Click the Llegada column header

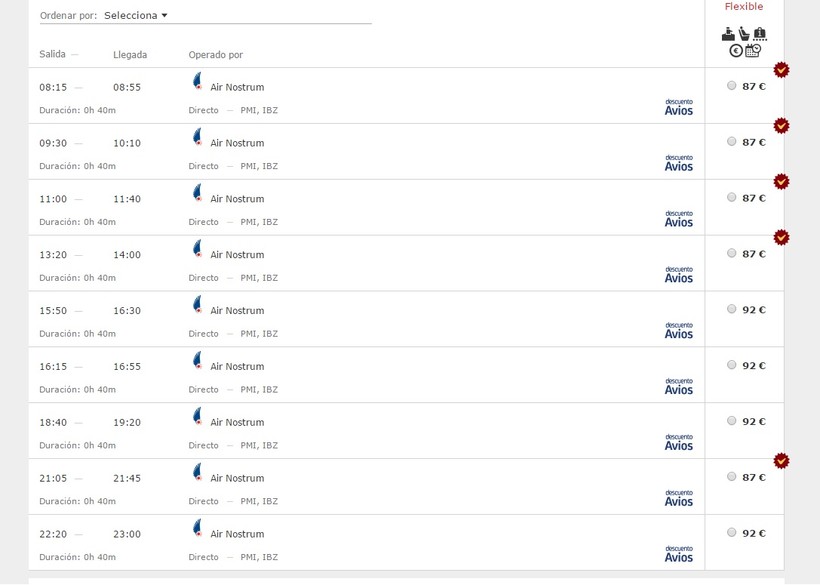click(x=130, y=55)
